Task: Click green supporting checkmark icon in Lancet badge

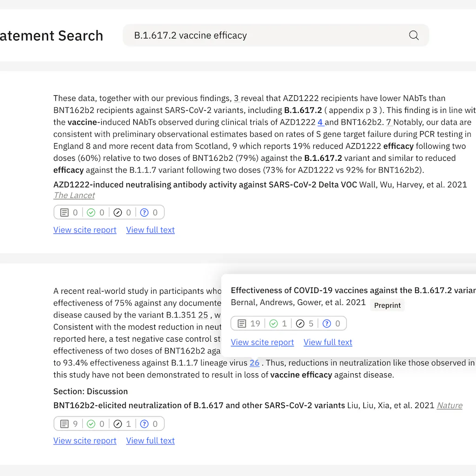Action: click(91, 212)
